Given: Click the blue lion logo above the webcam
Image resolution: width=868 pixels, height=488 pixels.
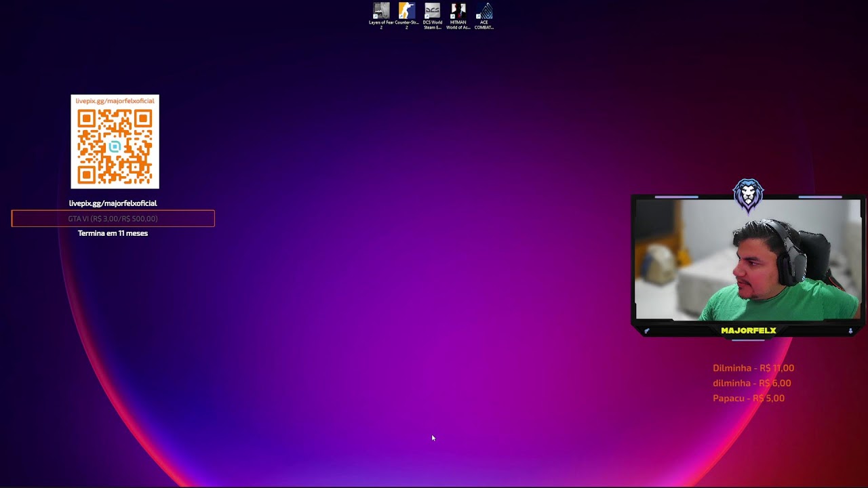Looking at the screenshot, I should pyautogui.click(x=749, y=196).
